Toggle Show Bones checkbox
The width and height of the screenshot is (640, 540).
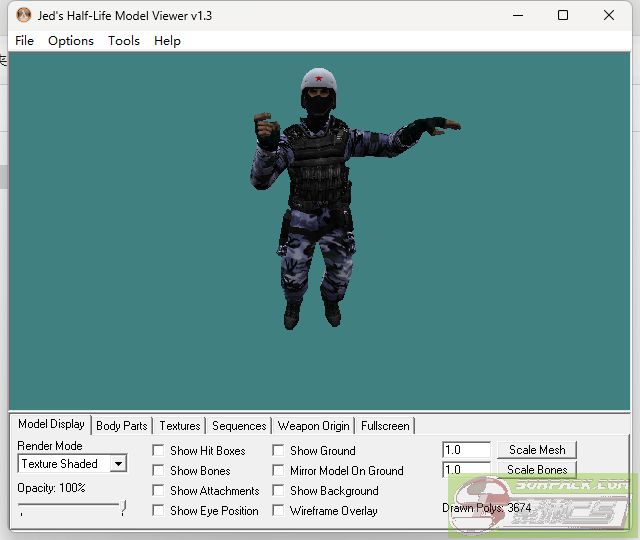click(x=158, y=471)
